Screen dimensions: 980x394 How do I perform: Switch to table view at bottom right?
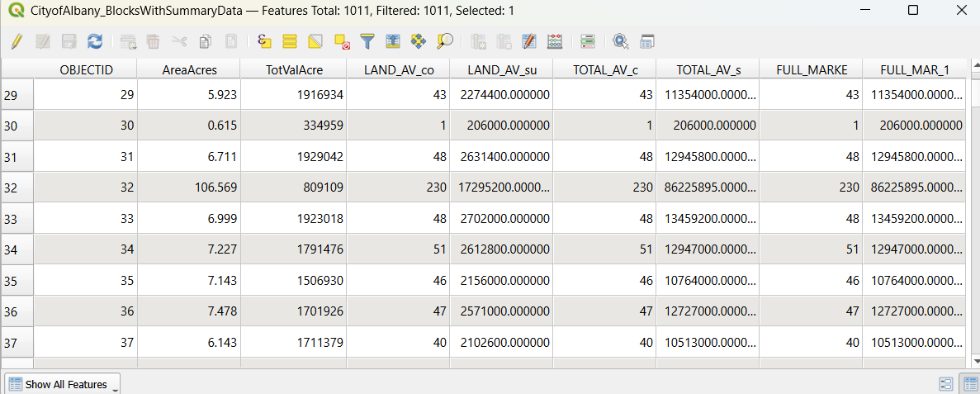point(968,384)
